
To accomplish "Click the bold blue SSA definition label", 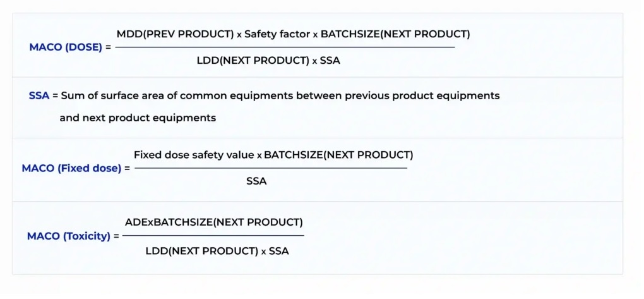I will click(39, 95).
